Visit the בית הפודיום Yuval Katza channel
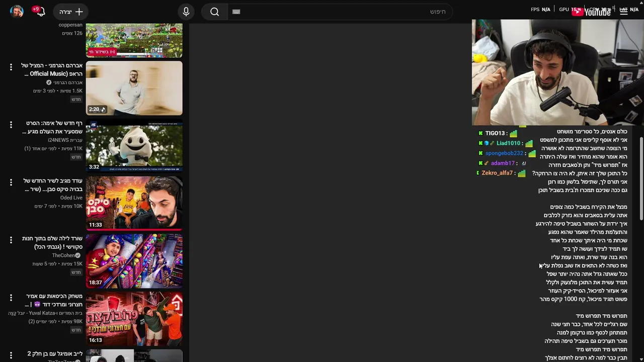The height and width of the screenshot is (362, 644). click(45, 313)
